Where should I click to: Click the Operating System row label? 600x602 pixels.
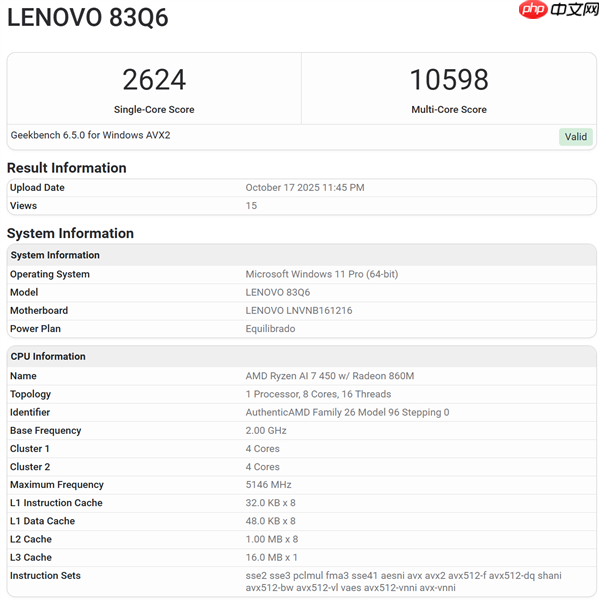click(x=50, y=274)
